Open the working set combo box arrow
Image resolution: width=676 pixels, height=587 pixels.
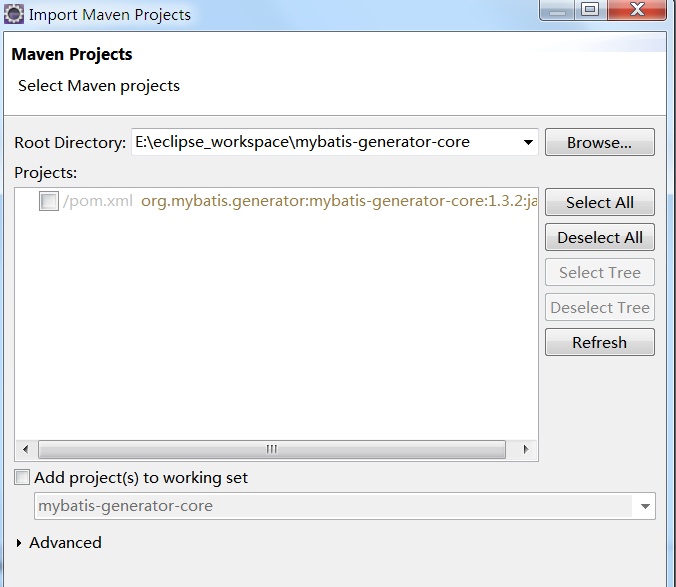coord(645,506)
